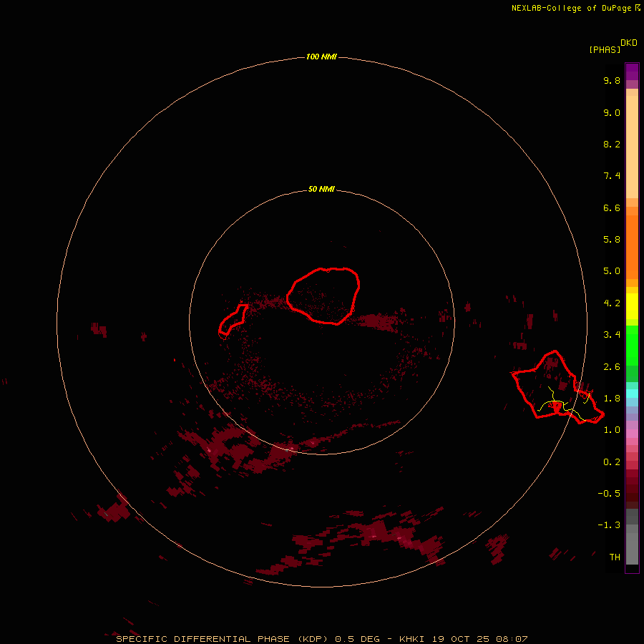Click the -1.3 legend value
This screenshot has width=644, height=644.
click(x=609, y=525)
